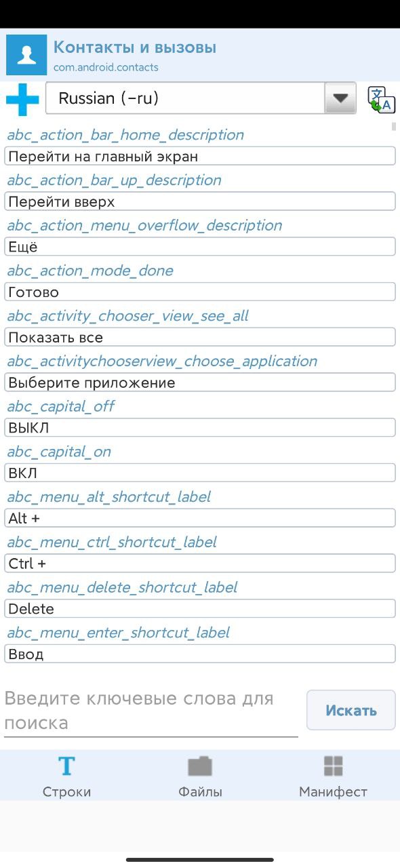Edit the Перейти вверх translation field
The image size is (400, 868).
pyautogui.click(x=200, y=202)
